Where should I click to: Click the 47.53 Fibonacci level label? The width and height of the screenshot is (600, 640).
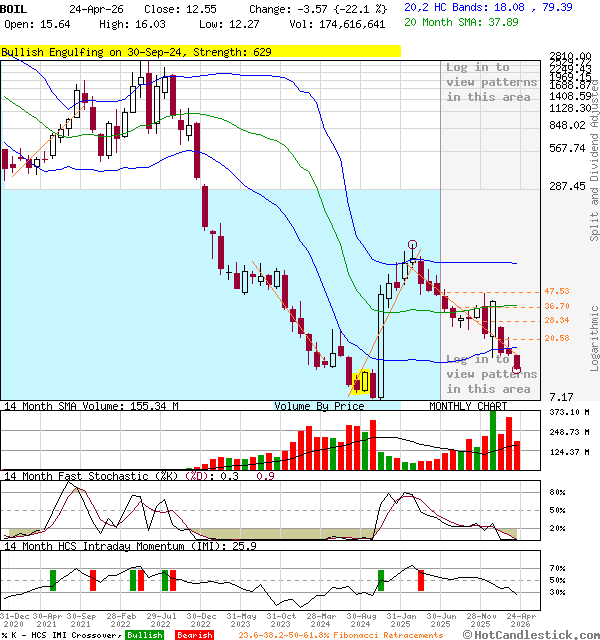click(557, 291)
